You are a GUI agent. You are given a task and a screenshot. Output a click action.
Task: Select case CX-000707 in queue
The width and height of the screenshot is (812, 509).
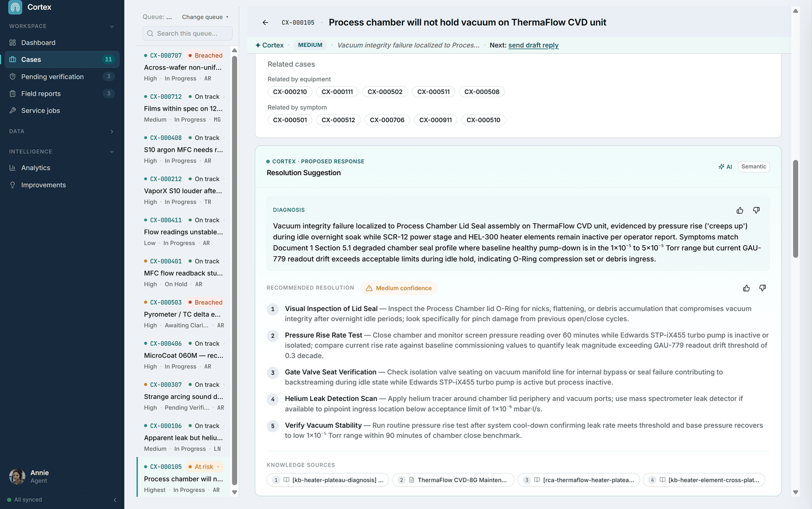pos(184,67)
